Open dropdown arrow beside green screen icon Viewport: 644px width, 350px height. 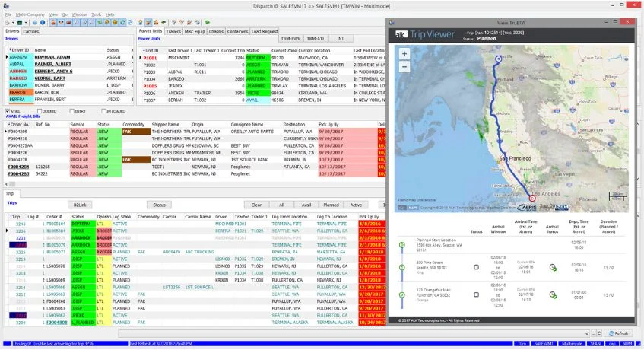click(x=26, y=23)
